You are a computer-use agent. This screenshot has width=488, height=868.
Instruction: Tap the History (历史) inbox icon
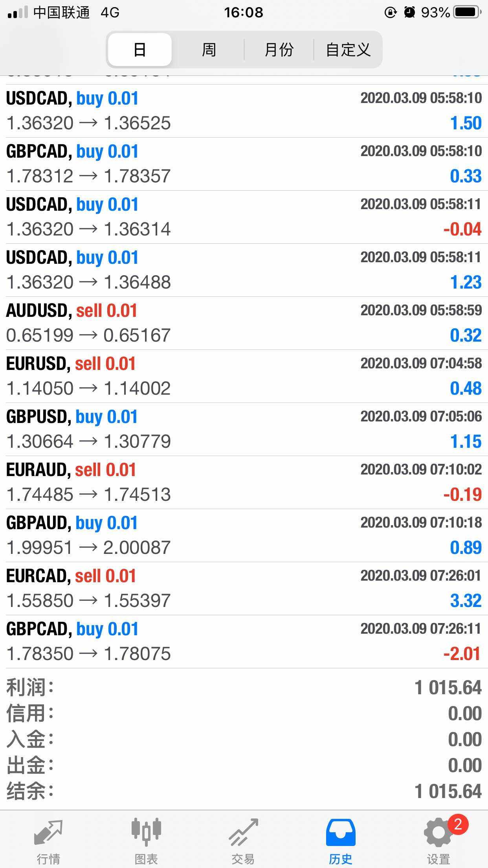click(341, 833)
